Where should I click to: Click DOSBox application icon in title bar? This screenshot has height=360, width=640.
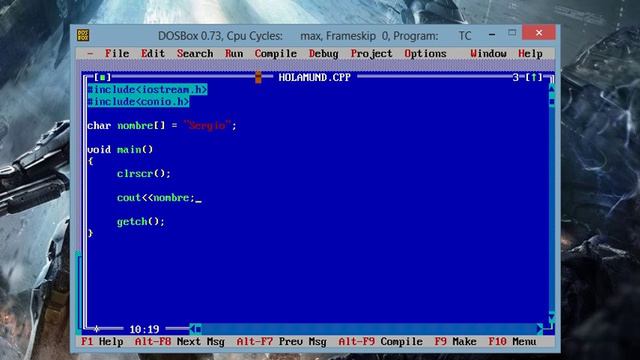(83, 35)
